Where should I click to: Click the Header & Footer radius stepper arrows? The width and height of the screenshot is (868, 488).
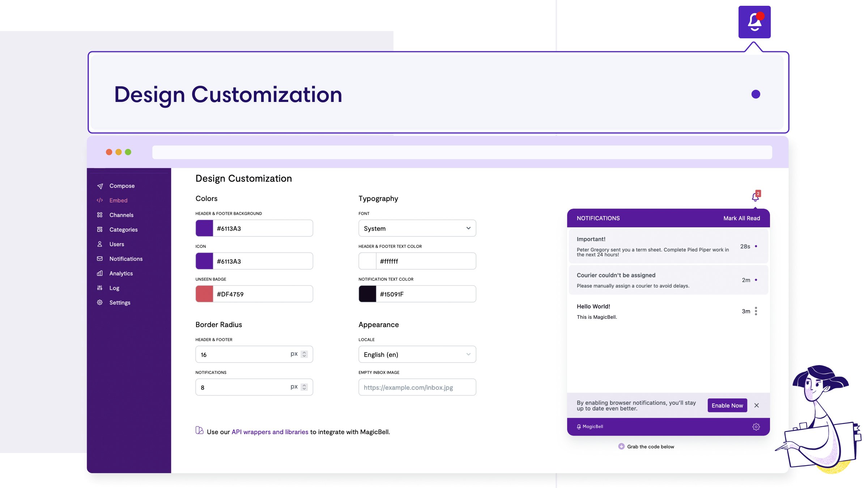pos(304,354)
